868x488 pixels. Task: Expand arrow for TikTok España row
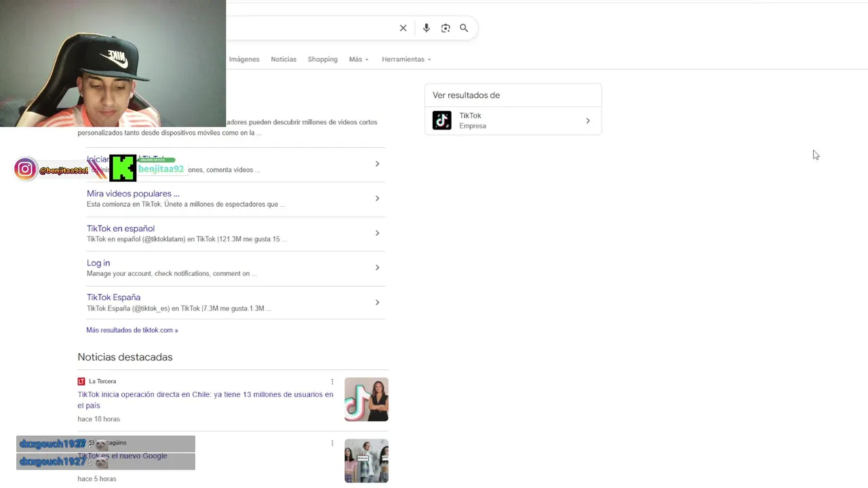(377, 302)
